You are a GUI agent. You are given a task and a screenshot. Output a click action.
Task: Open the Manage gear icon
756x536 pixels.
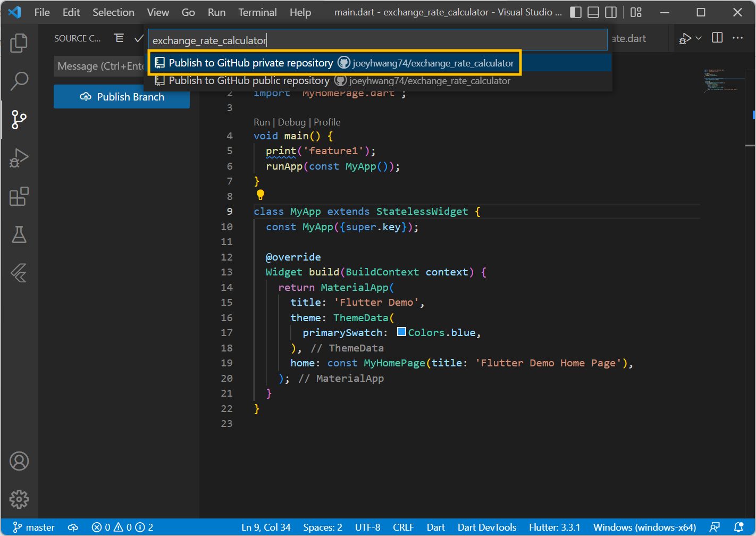(19, 499)
